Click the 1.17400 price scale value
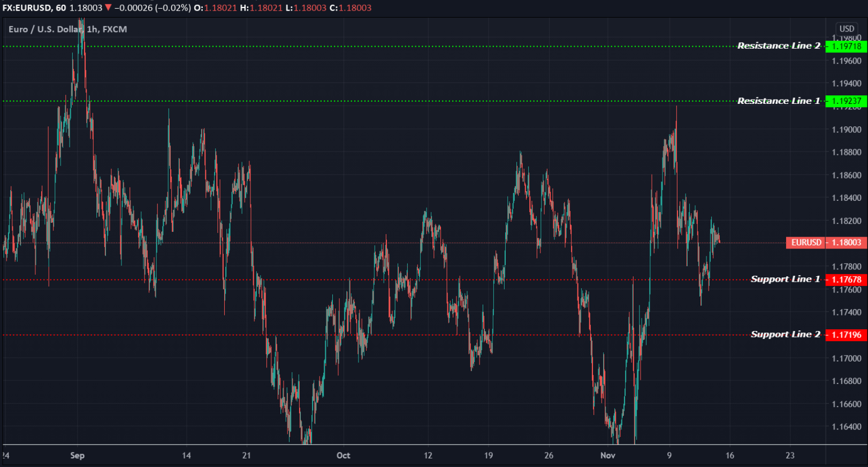This screenshot has width=868, height=467. click(x=847, y=312)
